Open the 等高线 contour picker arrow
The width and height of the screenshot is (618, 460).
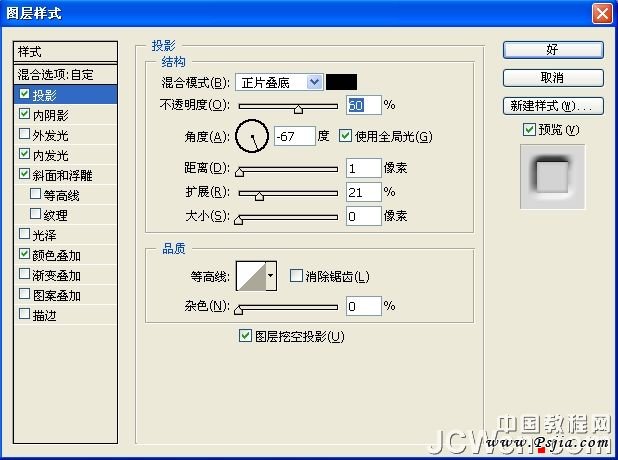click(x=271, y=276)
